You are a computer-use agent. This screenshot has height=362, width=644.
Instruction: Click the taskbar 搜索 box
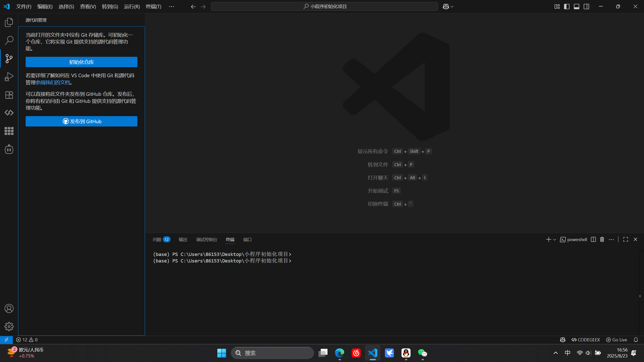click(272, 353)
